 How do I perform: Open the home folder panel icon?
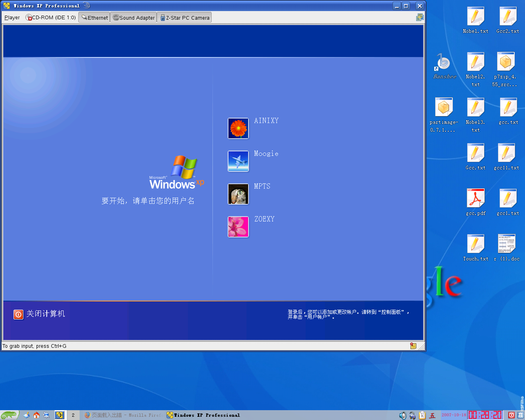tap(37, 415)
